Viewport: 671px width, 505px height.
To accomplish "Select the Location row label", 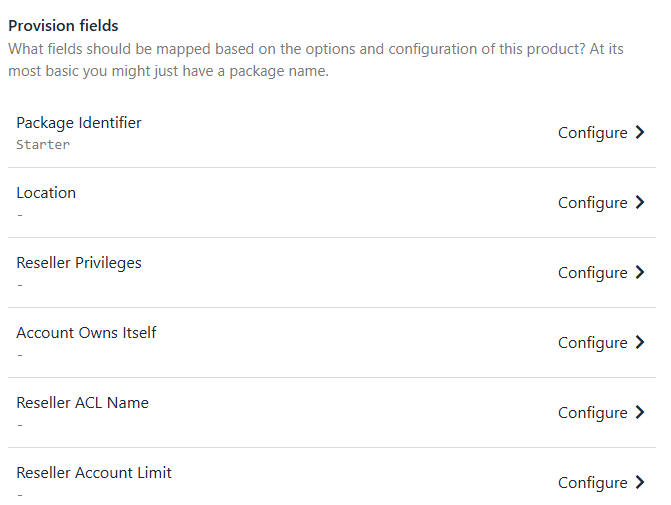I will tap(46, 193).
